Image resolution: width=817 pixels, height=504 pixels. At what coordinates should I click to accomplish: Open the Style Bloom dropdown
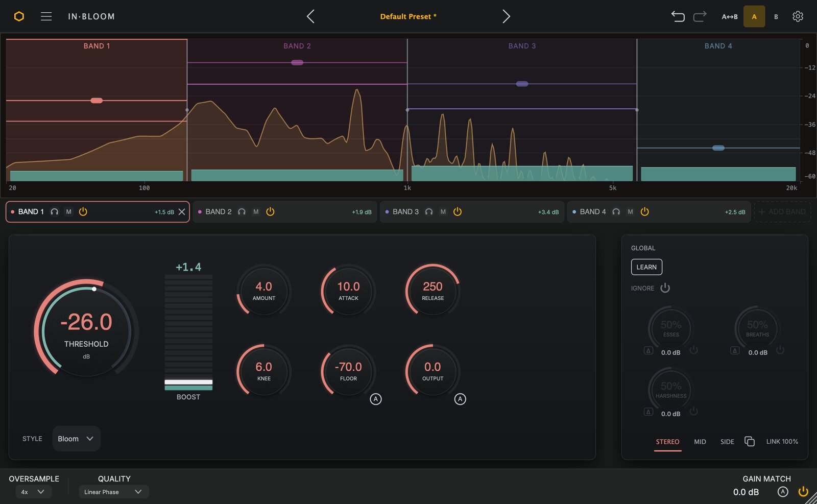[x=76, y=439]
